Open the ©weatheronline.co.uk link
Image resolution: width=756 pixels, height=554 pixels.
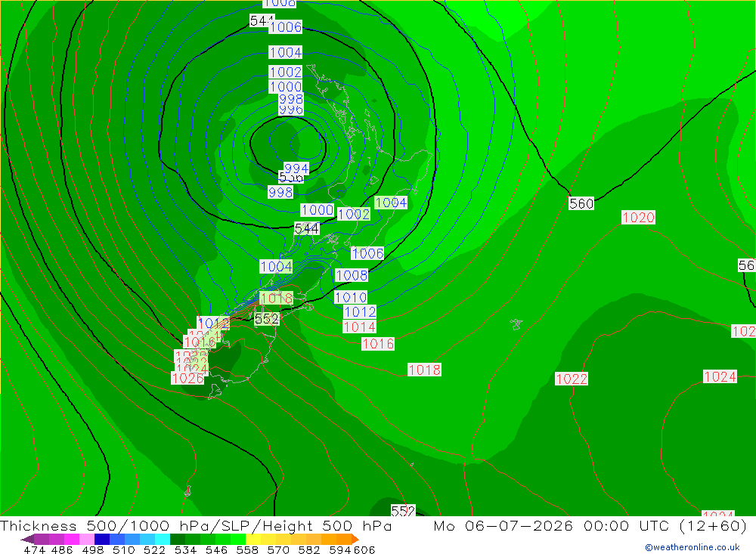(692, 547)
